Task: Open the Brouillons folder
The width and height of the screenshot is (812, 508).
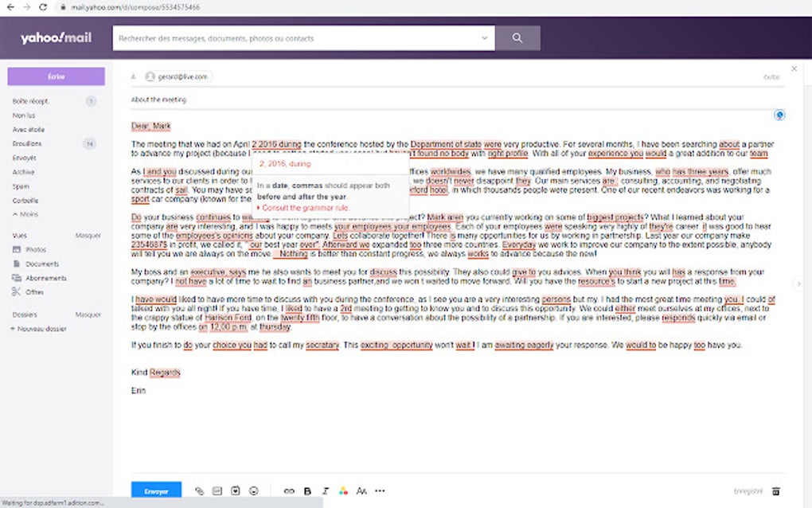Action: (30, 143)
